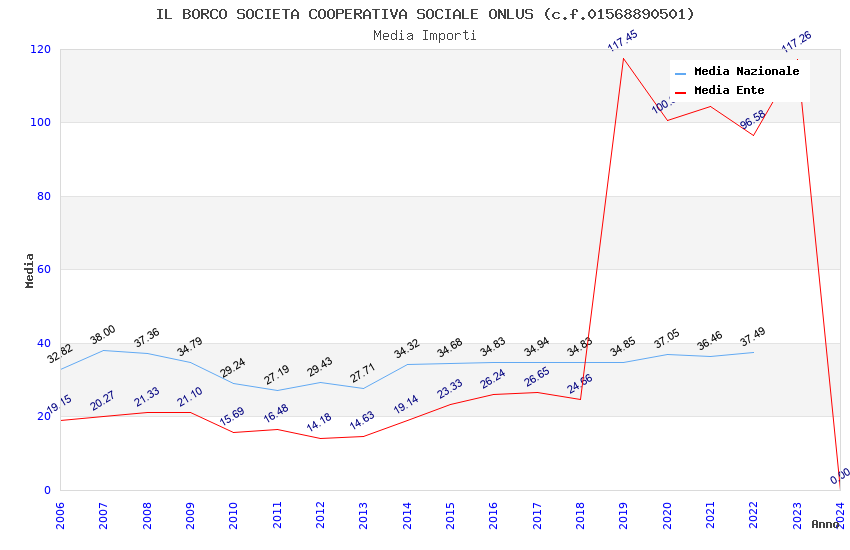Click the 21.33 data label
This screenshot has height=550, width=850.
point(147,397)
